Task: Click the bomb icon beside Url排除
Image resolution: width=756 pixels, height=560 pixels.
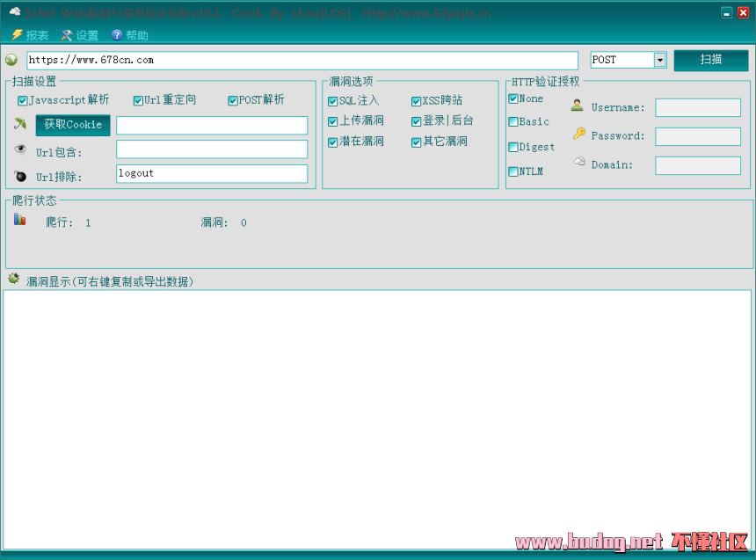Action: (x=19, y=176)
